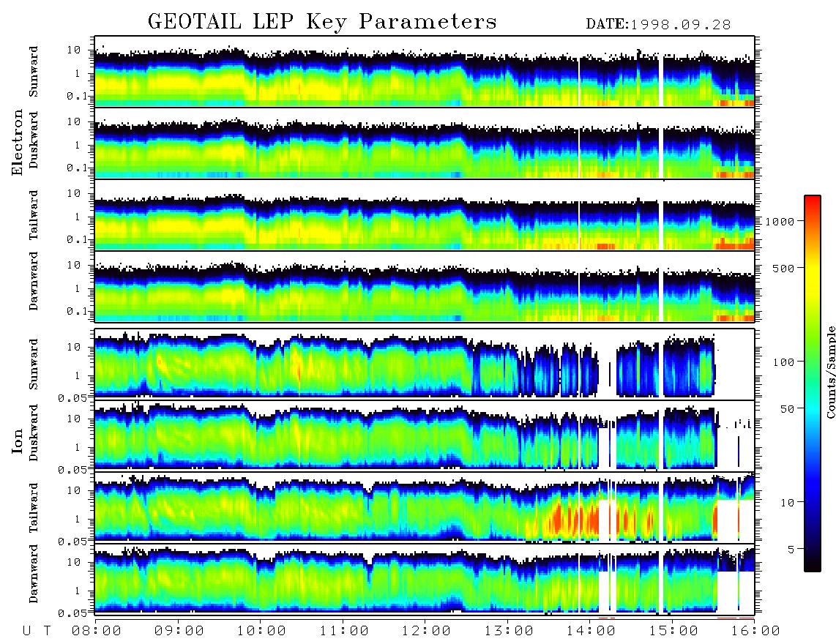
Task: Select the DATE:1998.09.28 label
Action: pos(658,25)
